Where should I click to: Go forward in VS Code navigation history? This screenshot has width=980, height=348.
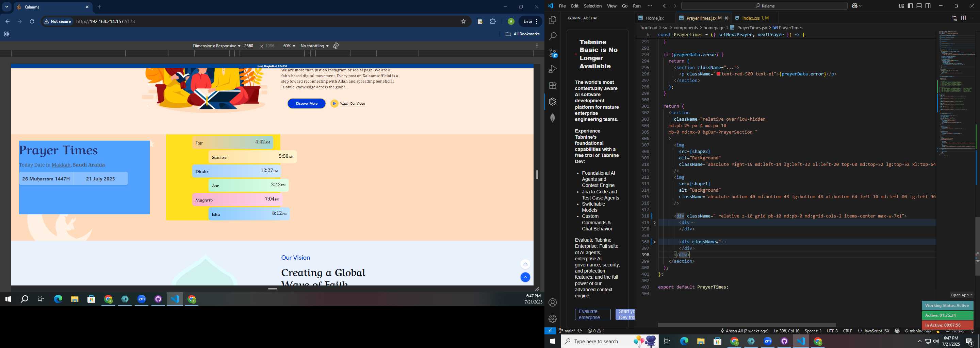(674, 6)
